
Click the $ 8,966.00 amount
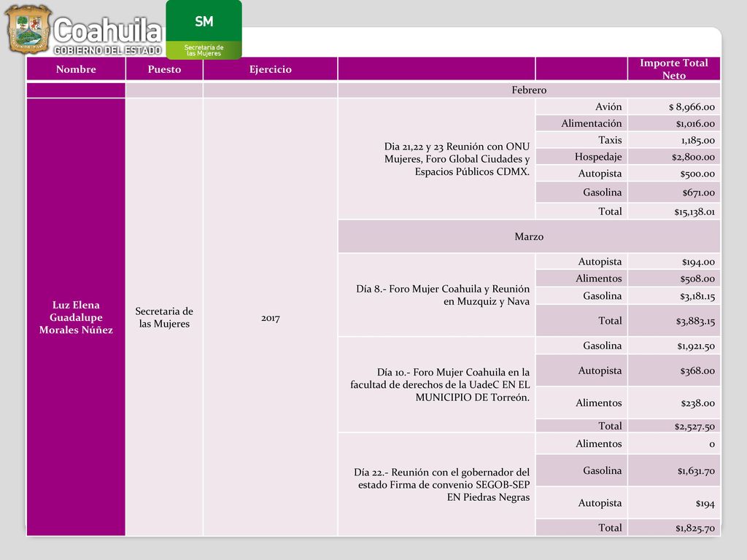click(692, 107)
